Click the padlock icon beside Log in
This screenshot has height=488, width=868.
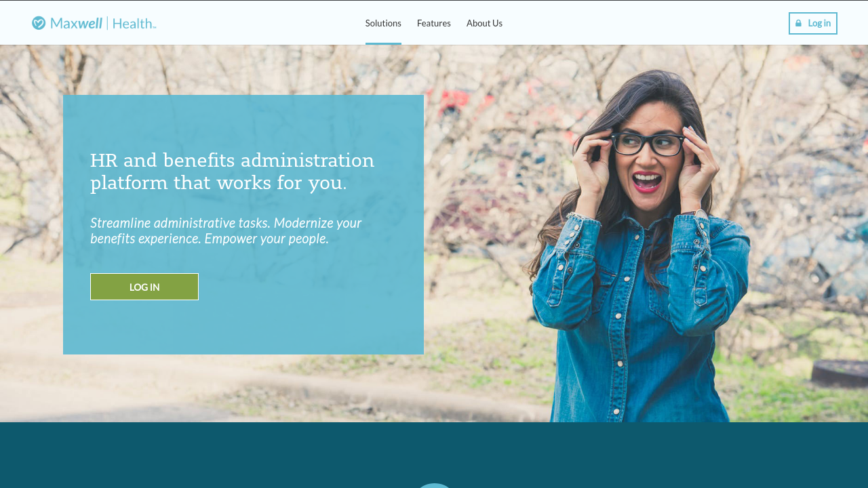tap(798, 23)
